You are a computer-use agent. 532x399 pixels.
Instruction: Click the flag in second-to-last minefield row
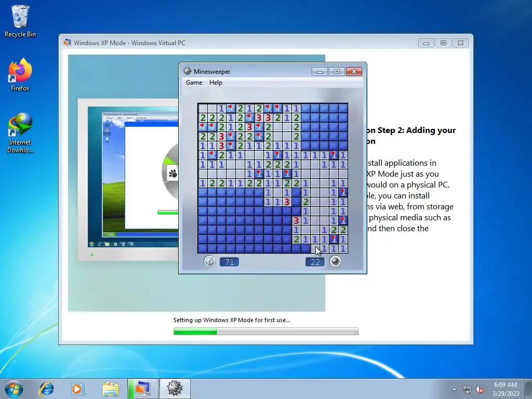334,239
